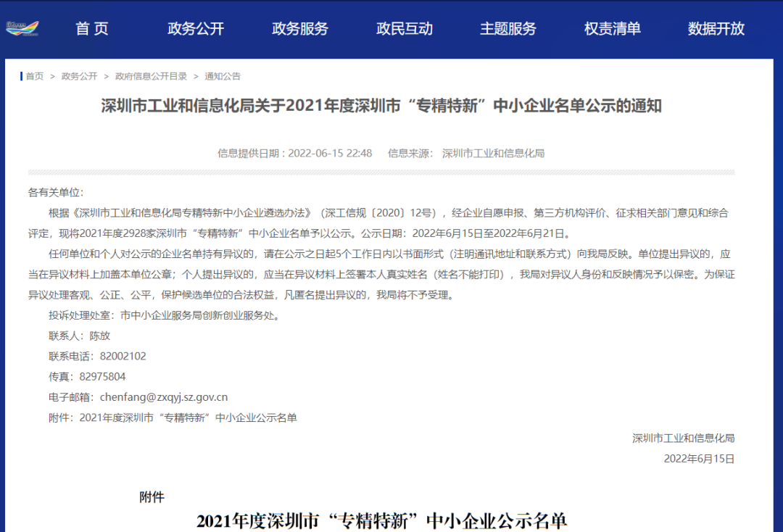The image size is (783, 532).
Task: Click the 首页 breadcrumb link
Action: pyautogui.click(x=35, y=76)
